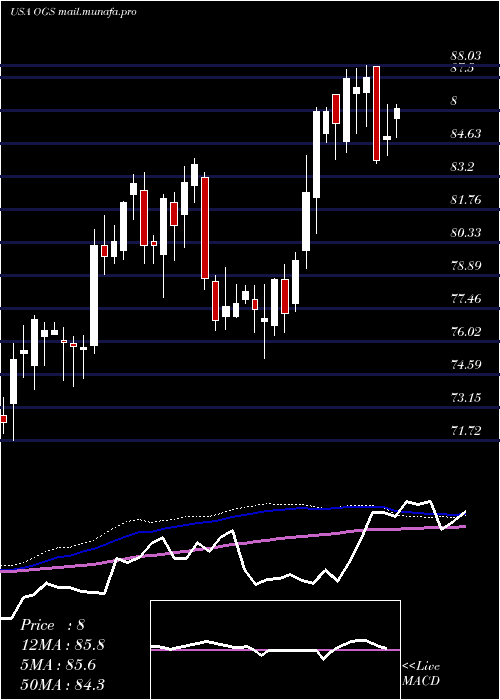Click inside the MACD indicator box
Viewport: 500px width, 700px height.
point(275,650)
